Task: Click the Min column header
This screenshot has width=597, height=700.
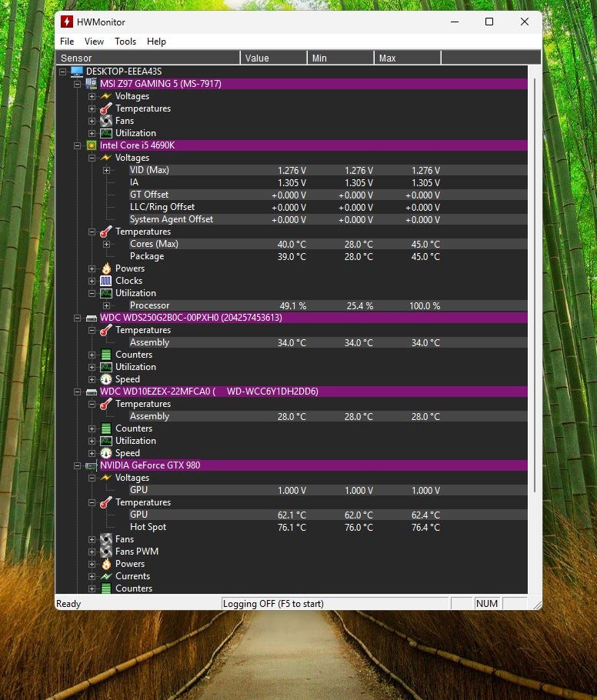Action: (340, 58)
